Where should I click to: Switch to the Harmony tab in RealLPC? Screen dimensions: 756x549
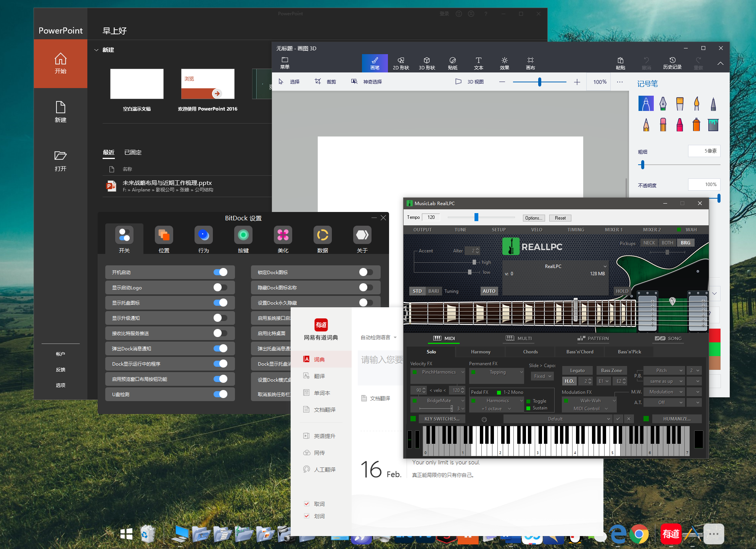pos(481,352)
